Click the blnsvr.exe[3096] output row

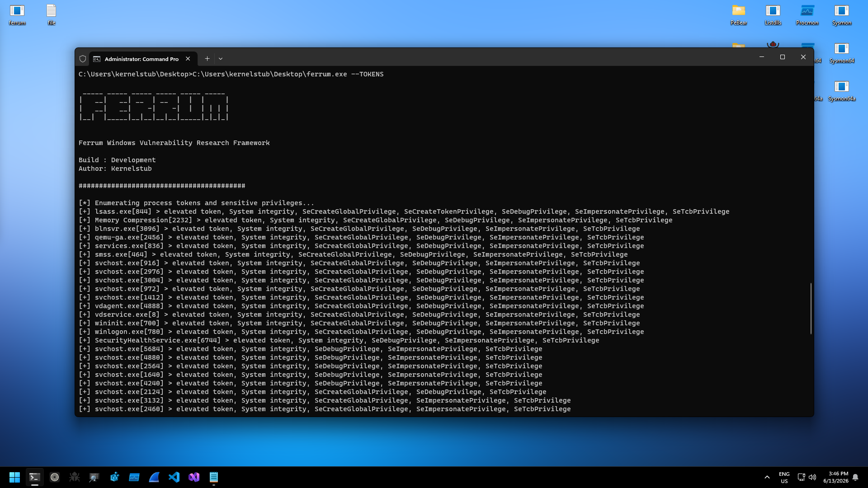tap(359, 229)
